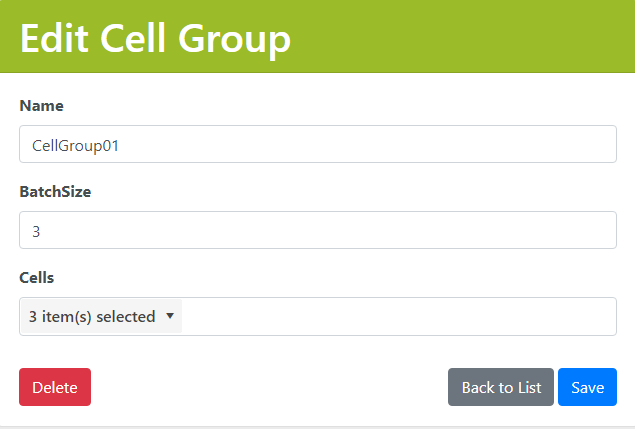The width and height of the screenshot is (635, 429).
Task: Click the BatchSize input field
Action: (317, 230)
